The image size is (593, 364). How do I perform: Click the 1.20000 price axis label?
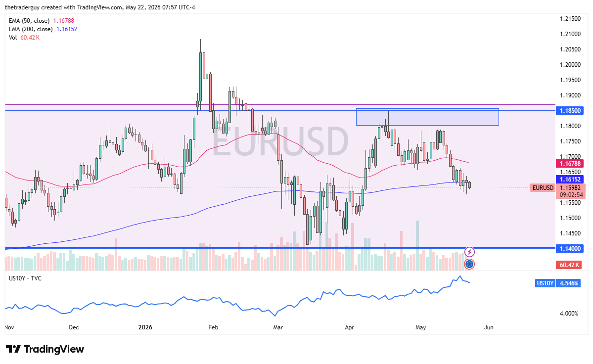pos(570,65)
